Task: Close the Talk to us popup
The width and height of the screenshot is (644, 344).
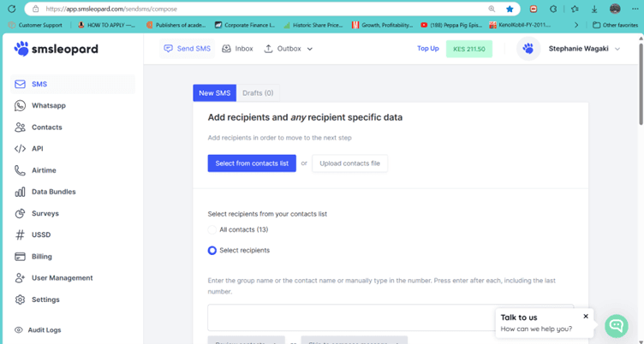Action: pyautogui.click(x=586, y=317)
